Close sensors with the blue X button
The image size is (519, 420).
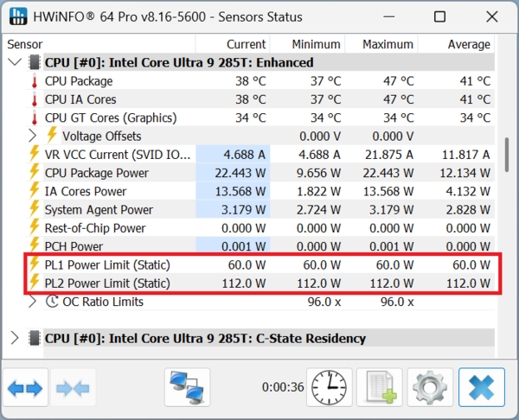tap(482, 387)
